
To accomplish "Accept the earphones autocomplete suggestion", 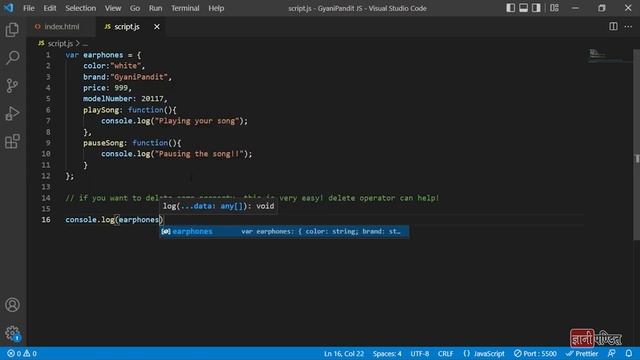I will (284, 231).
